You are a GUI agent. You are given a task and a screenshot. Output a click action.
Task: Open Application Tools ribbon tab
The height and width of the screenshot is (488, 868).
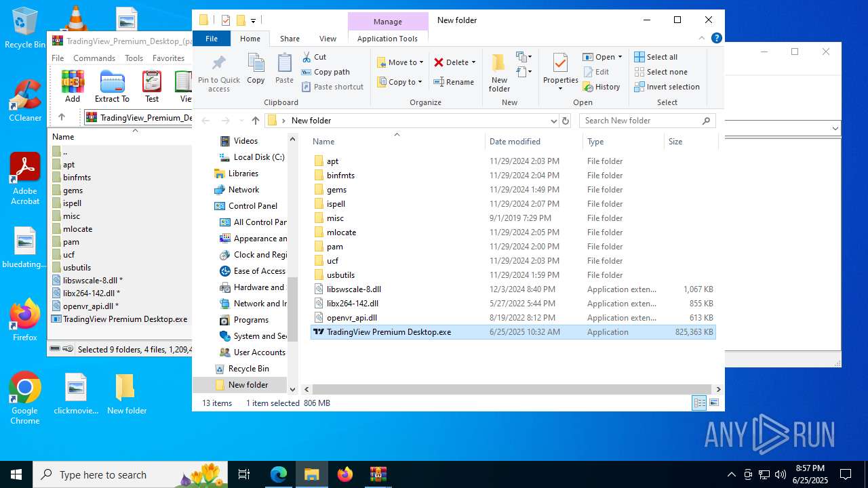pos(387,39)
